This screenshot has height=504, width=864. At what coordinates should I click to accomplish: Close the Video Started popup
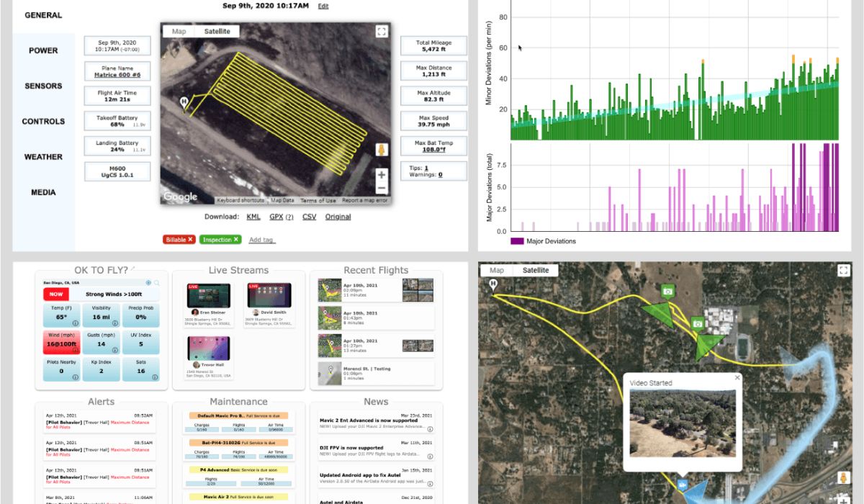[x=737, y=377]
